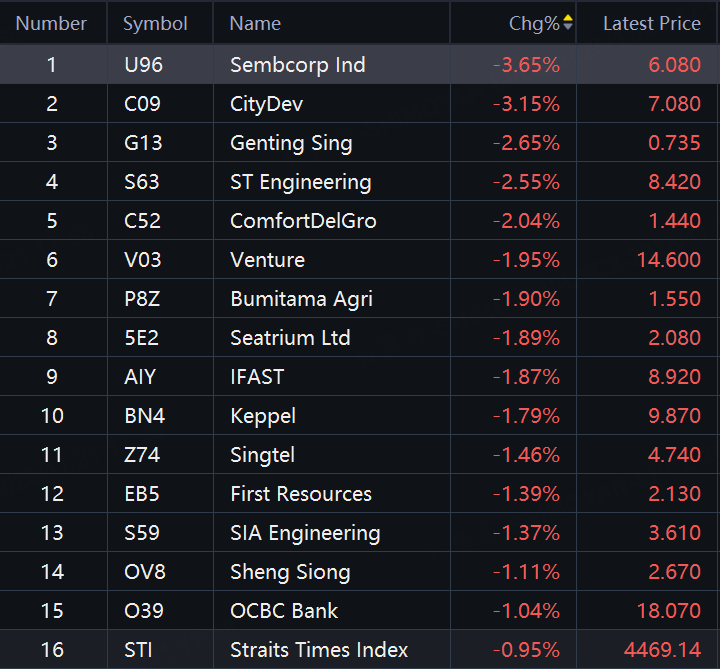Open ST Engineering stock details

[300, 182]
